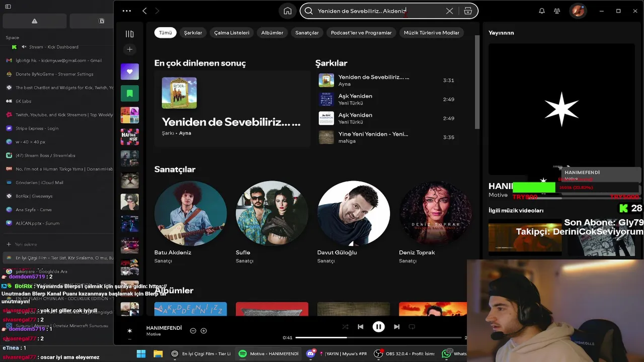Play first Aşk Yeniden by Yeni Türkü
The height and width of the screenshot is (362, 644).
(x=387, y=99)
